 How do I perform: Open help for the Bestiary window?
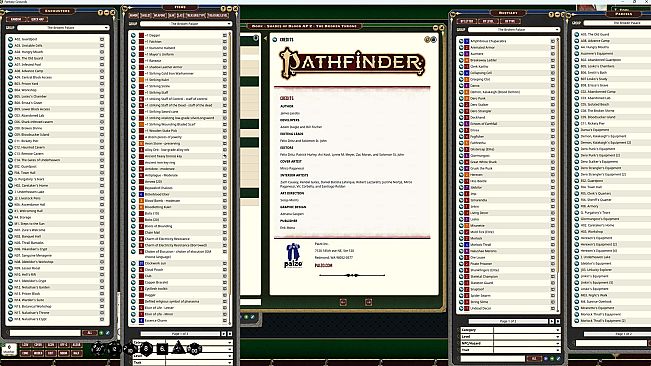point(551,15)
